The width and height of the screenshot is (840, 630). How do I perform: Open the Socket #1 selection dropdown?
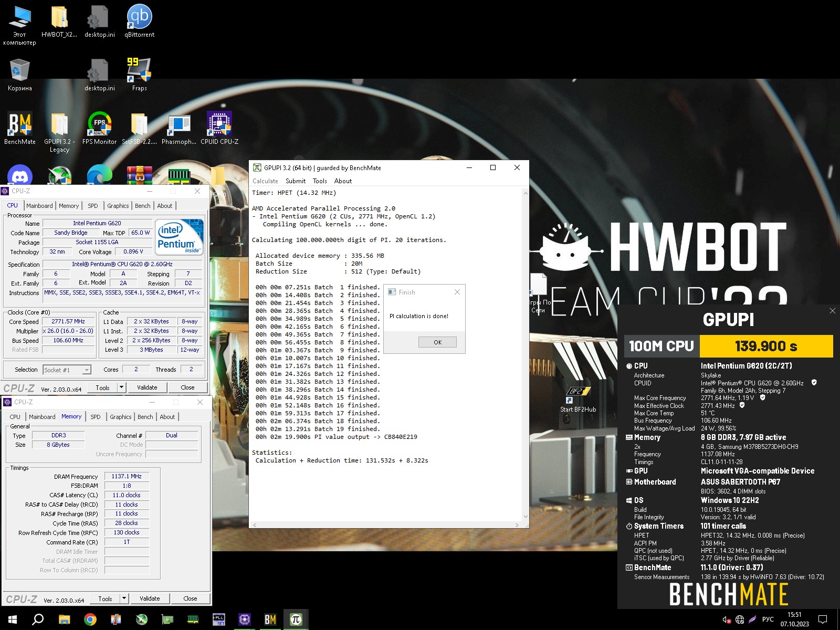tap(67, 370)
